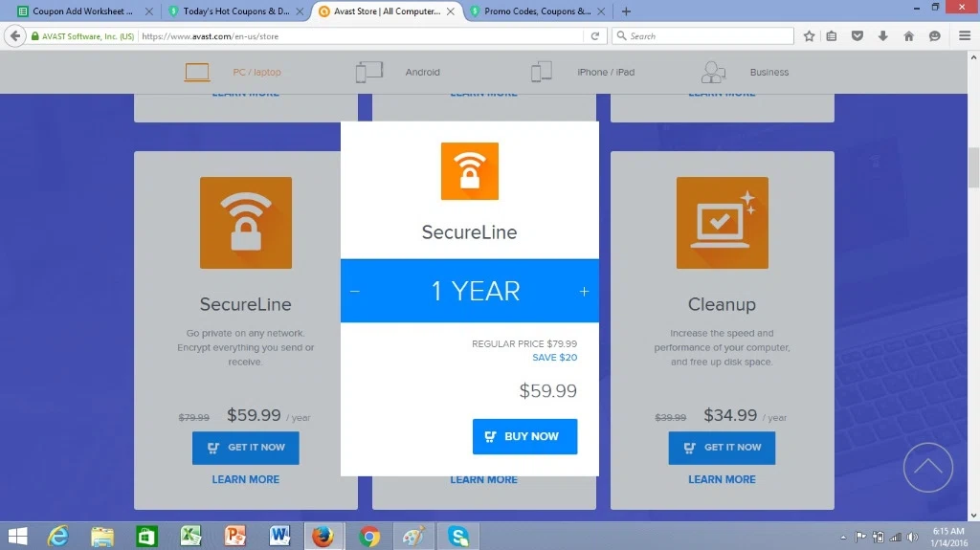Switch to Coupon Add Worksheet tab
The width and height of the screenshot is (980, 550).
pos(82,11)
